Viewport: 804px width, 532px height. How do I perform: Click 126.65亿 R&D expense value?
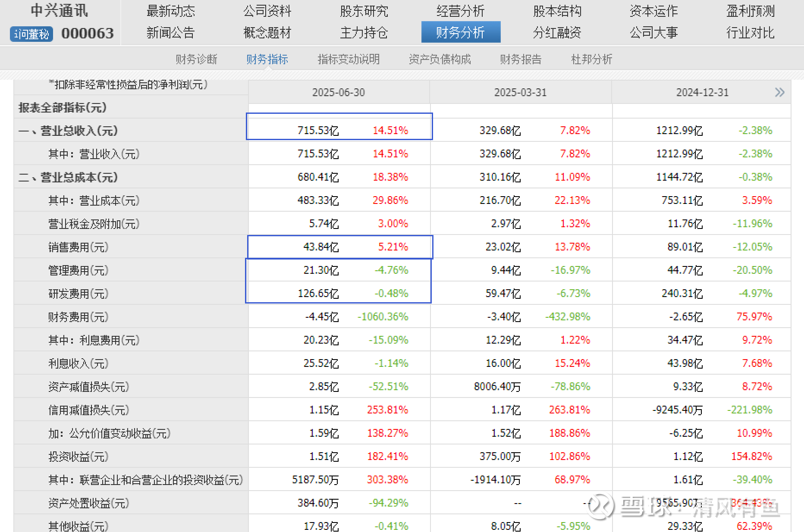[x=318, y=293]
